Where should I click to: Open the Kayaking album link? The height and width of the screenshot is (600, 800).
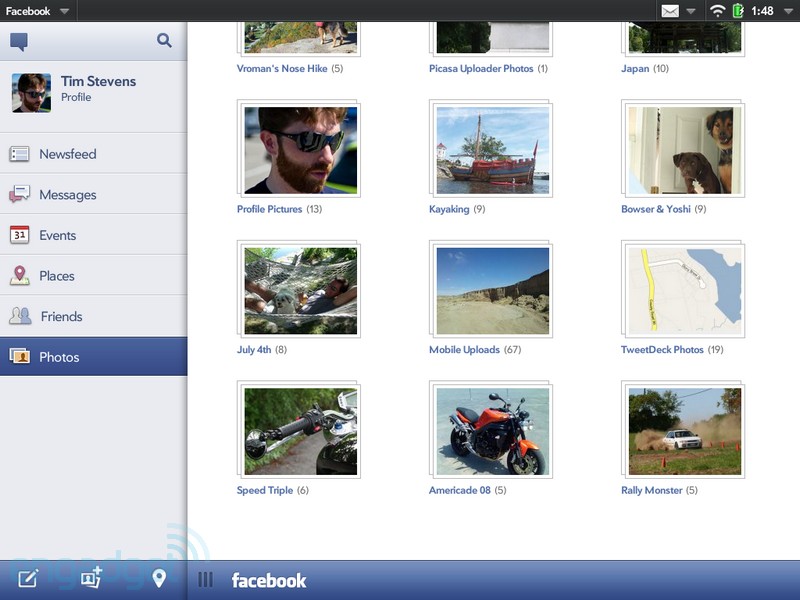449,209
